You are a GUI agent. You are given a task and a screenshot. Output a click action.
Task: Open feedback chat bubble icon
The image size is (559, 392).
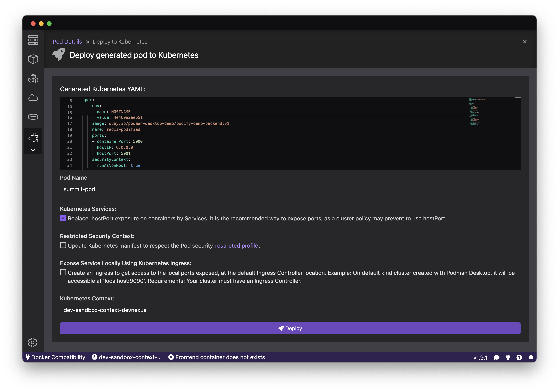496,357
